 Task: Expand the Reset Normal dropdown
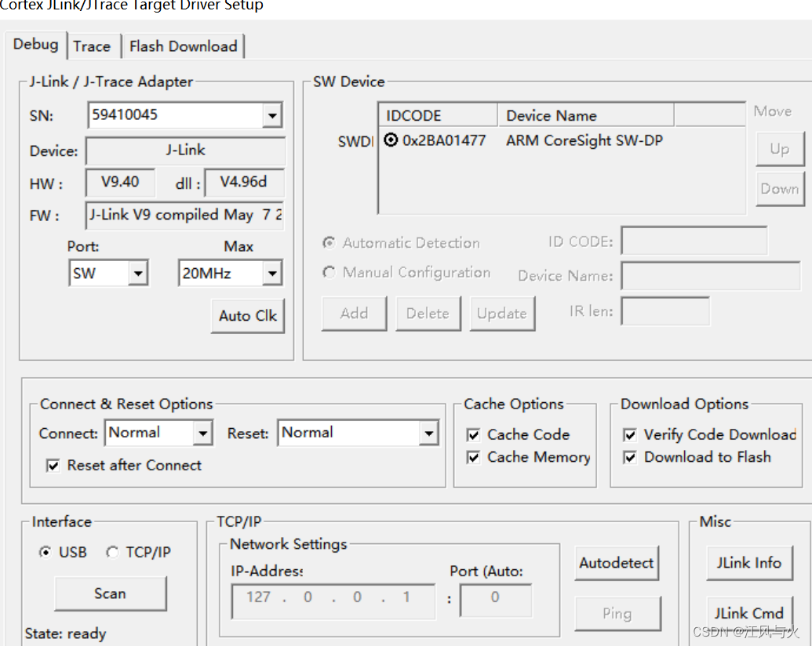[x=429, y=434]
